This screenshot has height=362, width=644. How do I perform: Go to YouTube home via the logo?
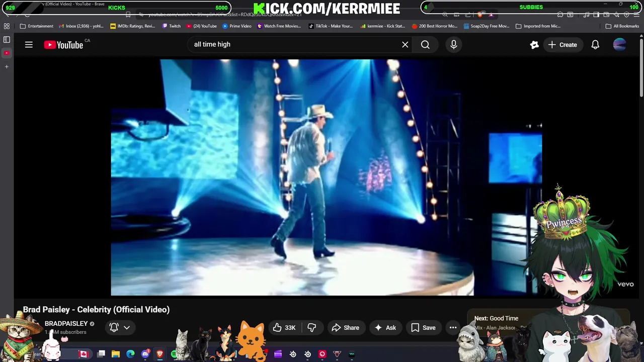pyautogui.click(x=63, y=45)
